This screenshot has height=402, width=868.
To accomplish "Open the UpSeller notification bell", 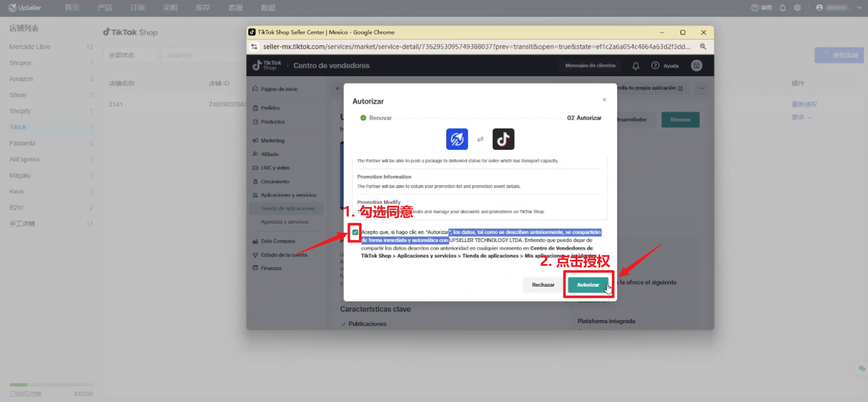I will tap(782, 8).
